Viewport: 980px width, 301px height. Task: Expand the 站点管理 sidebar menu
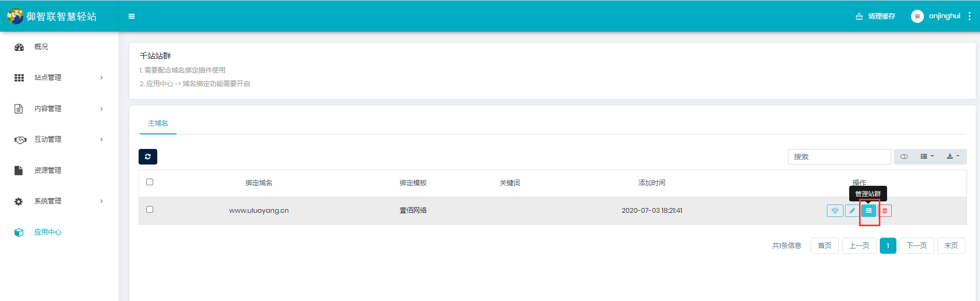coord(59,78)
